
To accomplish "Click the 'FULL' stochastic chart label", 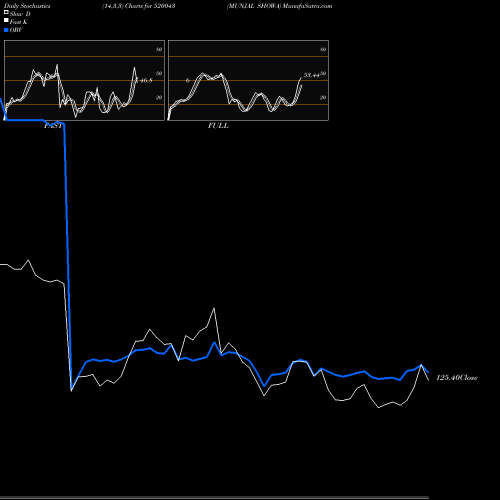I will tap(218, 126).
